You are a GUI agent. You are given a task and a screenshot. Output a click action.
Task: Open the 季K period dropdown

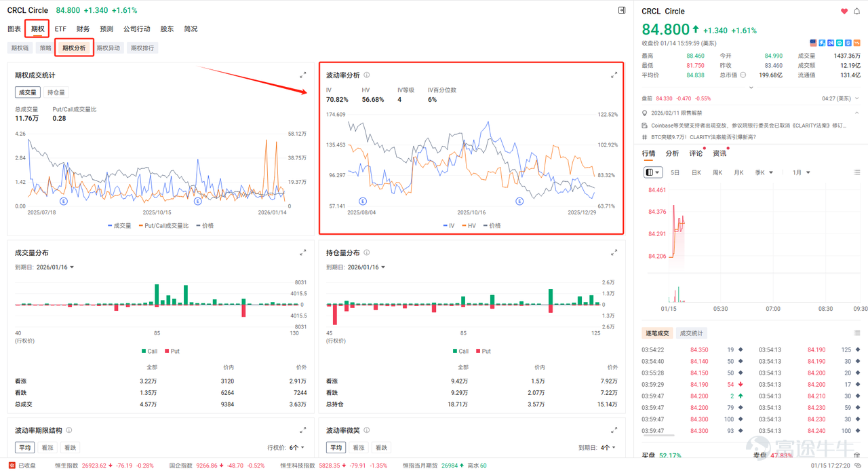coord(764,172)
